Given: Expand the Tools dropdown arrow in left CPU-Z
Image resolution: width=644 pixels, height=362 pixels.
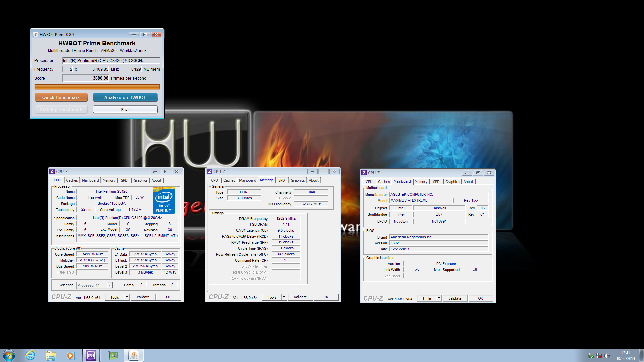Looking at the screenshot, I should click(127, 297).
